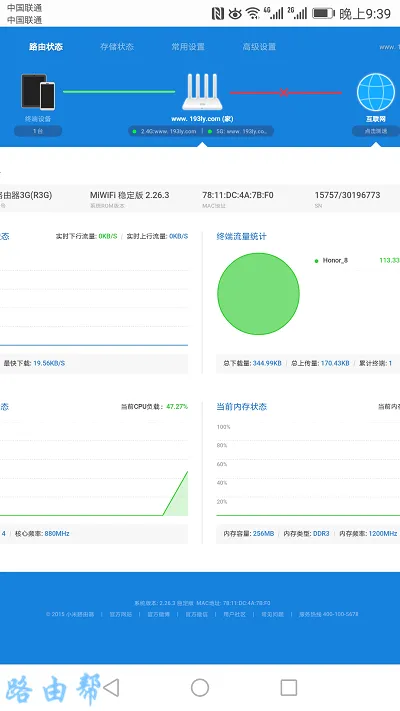Tap the Android recent apps square button
Viewport: 400px width, 711px height.
pyautogui.click(x=288, y=687)
